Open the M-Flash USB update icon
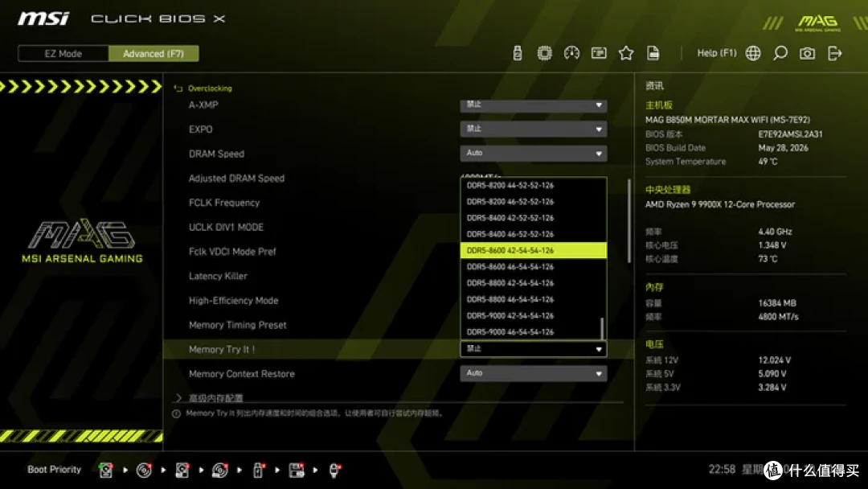The image size is (868, 489). click(517, 53)
